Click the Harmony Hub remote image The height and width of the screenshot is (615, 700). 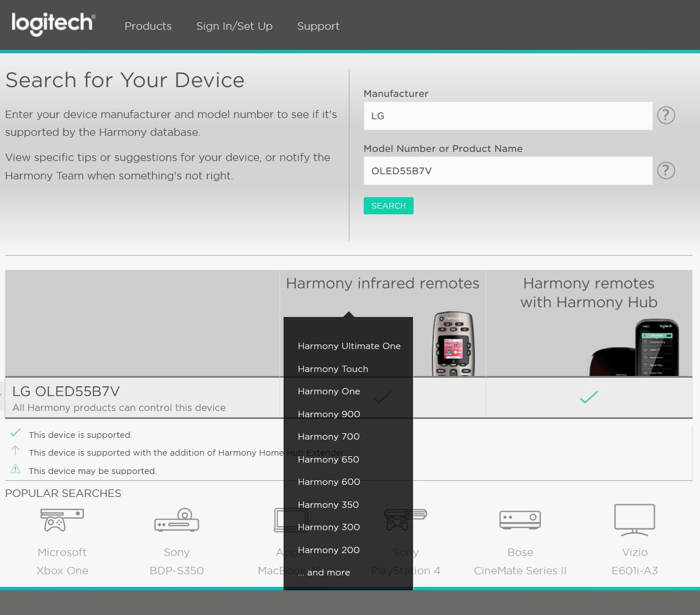click(634, 348)
